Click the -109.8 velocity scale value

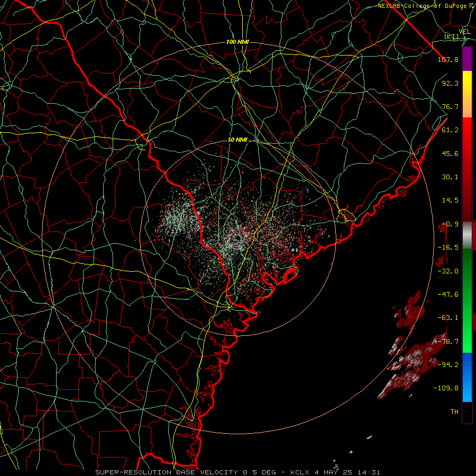point(446,388)
